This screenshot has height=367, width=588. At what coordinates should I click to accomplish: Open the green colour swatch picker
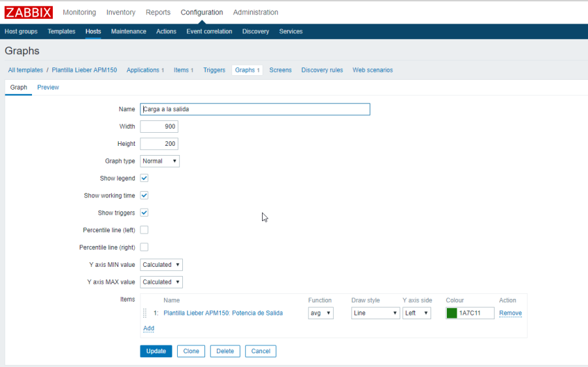tap(451, 313)
